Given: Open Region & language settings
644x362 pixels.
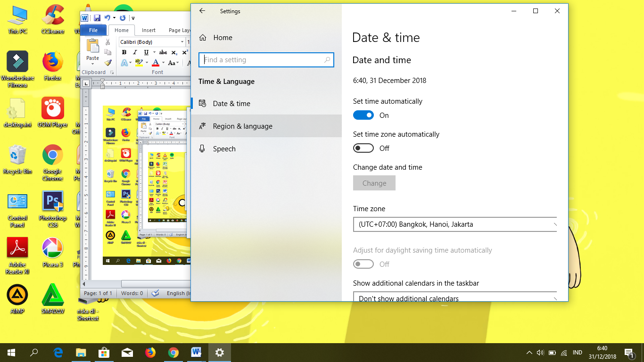Looking at the screenshot, I should 242,126.
